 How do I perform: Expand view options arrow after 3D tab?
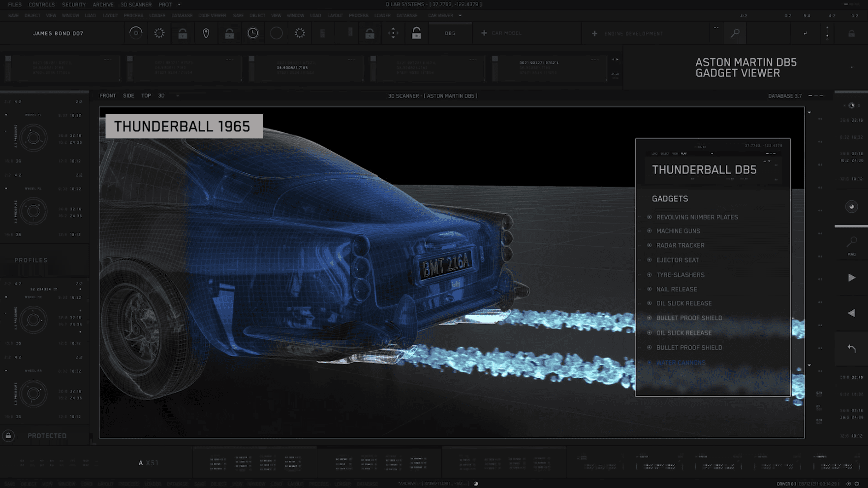point(178,96)
